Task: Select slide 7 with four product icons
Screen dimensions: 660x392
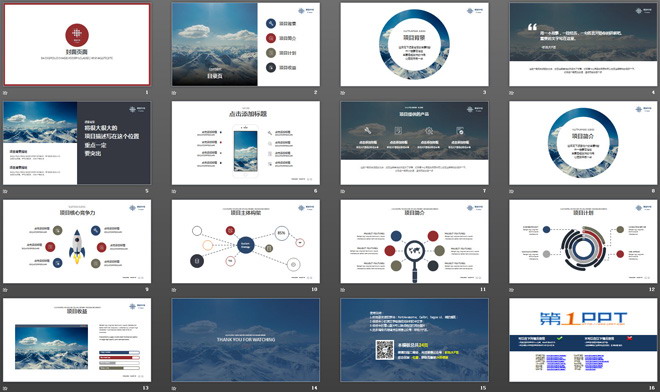Action: (x=415, y=143)
